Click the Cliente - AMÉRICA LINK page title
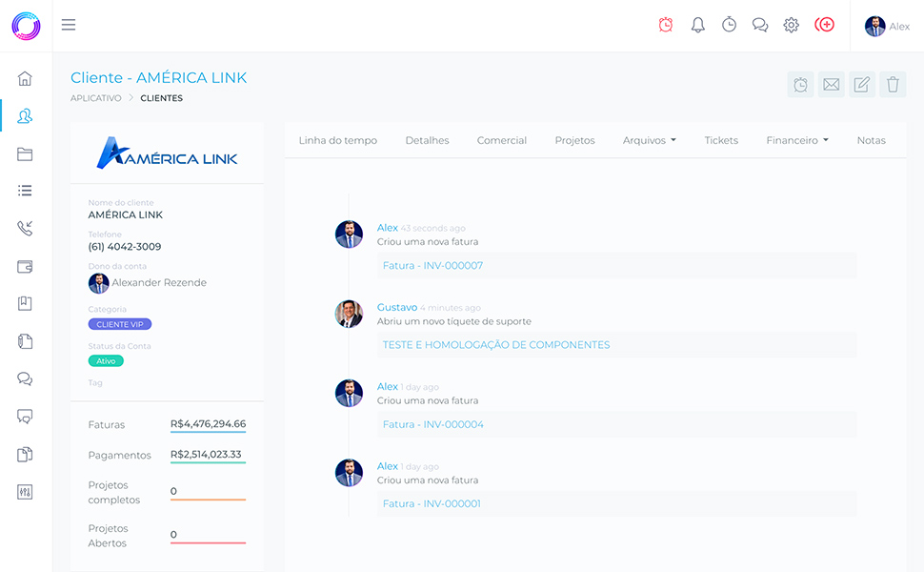Viewport: 924px width, 572px height. tap(158, 78)
